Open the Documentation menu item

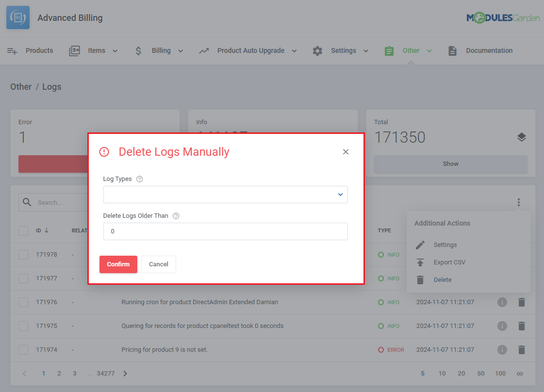[489, 50]
